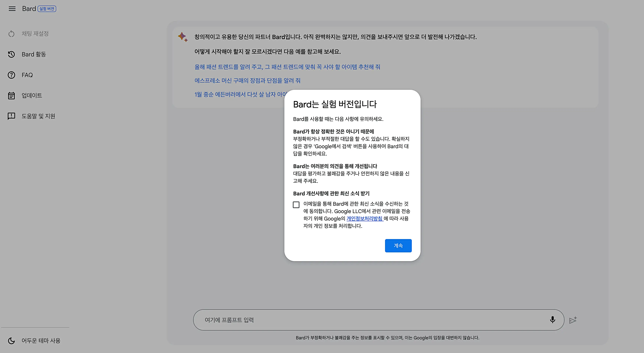Screen dimensions: 644x353
Task: Click the heading Bard는 여러분의 의견을 통해 개선됩니다
Action: tap(335, 166)
